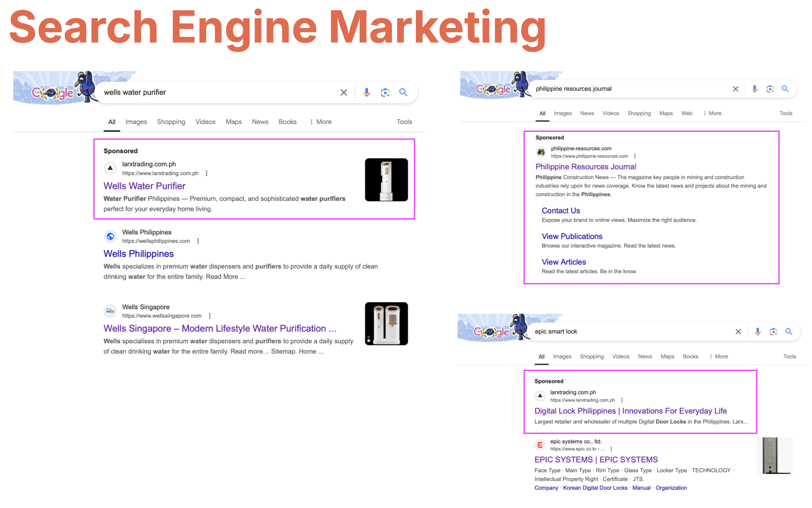Open the three-dot menu next to larxtrading.com.ph digital lock ad
This screenshot has height=508, width=812.
[622, 400]
